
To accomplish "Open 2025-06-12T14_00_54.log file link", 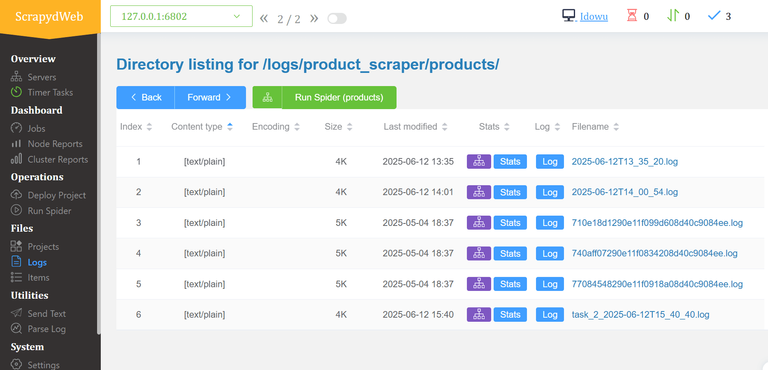I will point(625,192).
